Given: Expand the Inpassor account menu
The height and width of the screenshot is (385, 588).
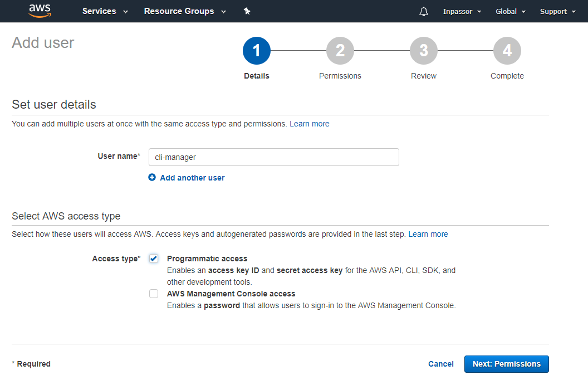Looking at the screenshot, I should 462,12.
